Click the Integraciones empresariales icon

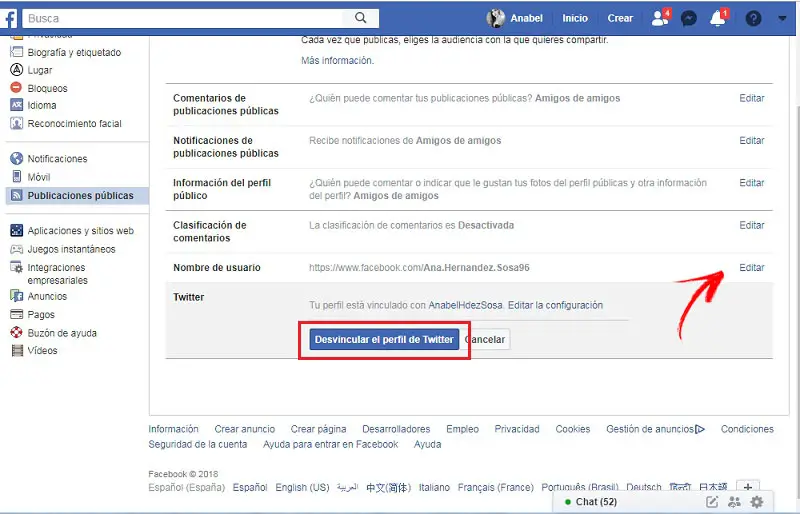point(16,267)
